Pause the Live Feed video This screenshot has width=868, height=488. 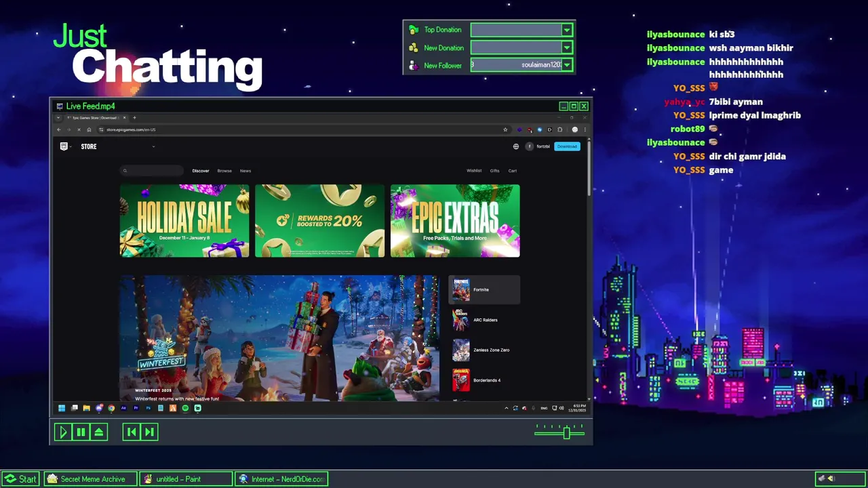point(81,432)
